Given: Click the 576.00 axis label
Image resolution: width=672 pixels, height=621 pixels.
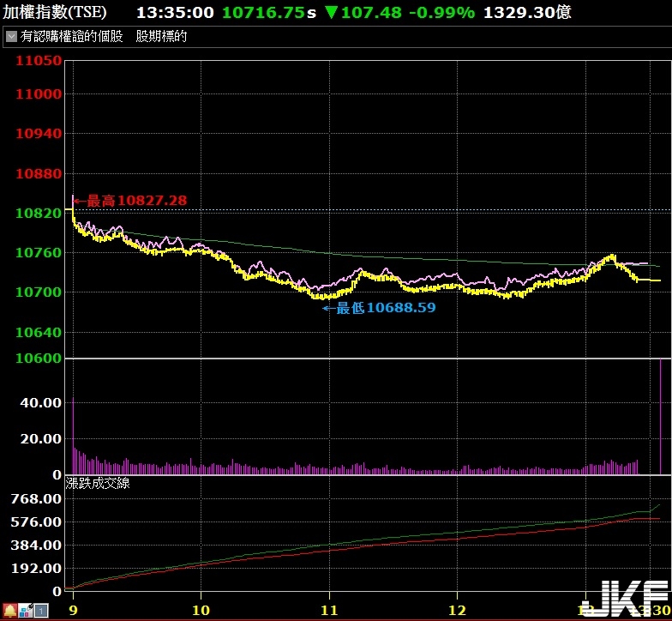Looking at the screenshot, I should (x=36, y=522).
